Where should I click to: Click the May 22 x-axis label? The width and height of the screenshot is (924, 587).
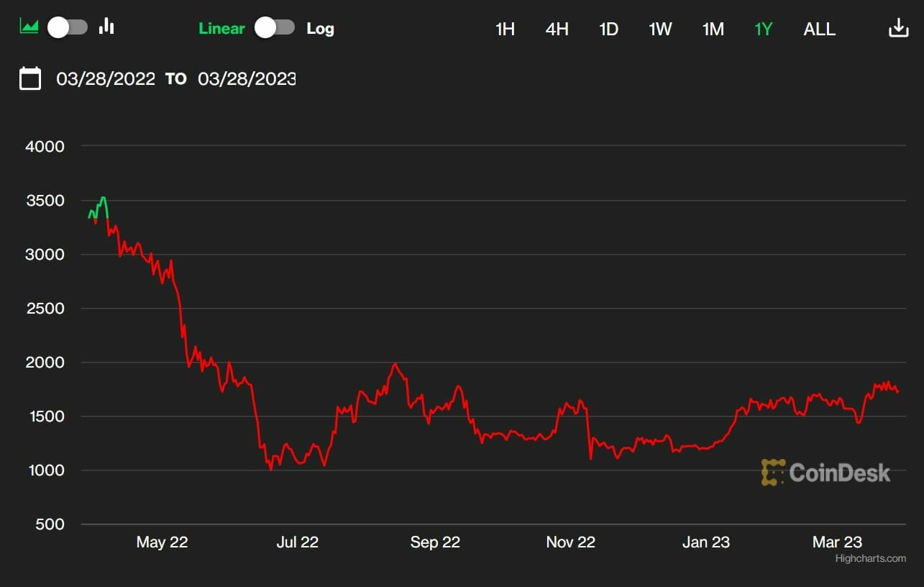click(x=162, y=542)
